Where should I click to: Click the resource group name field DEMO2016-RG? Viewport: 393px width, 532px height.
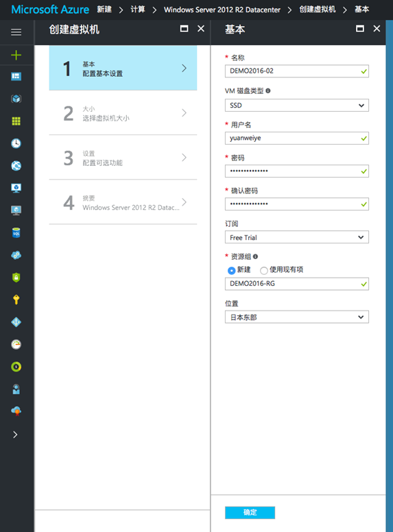pyautogui.click(x=296, y=284)
